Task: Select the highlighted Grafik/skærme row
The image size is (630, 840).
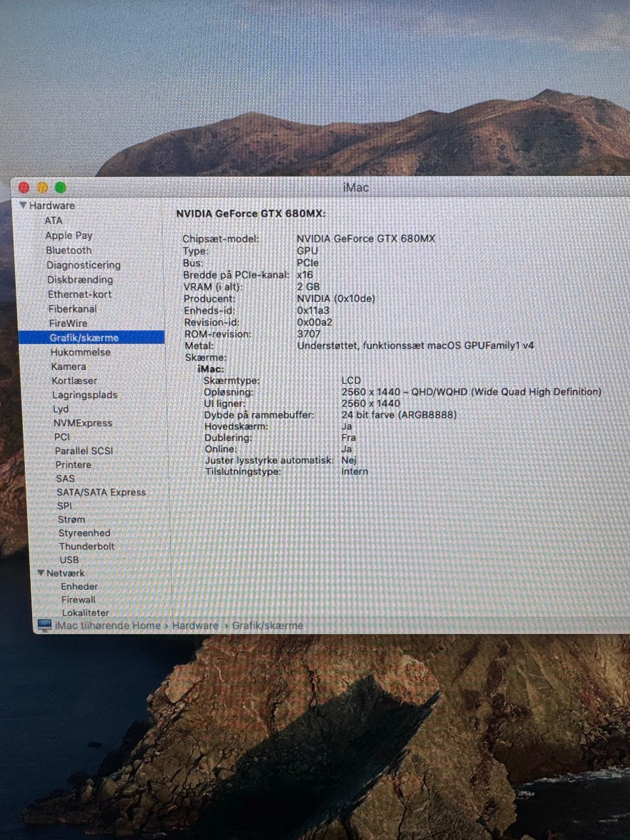Action: (91, 337)
